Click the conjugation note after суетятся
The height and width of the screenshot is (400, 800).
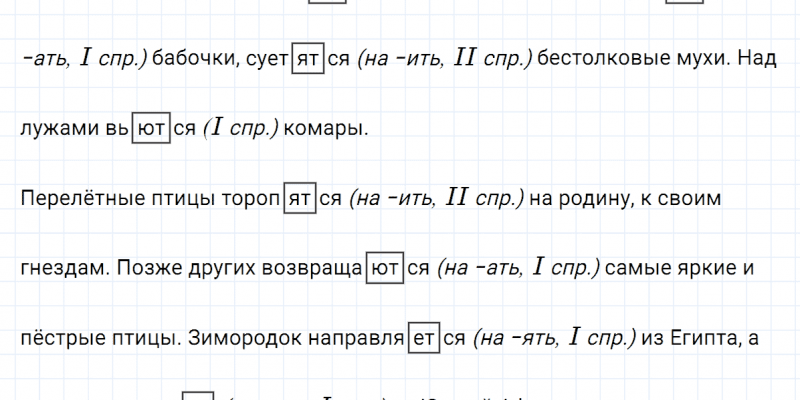tap(442, 59)
